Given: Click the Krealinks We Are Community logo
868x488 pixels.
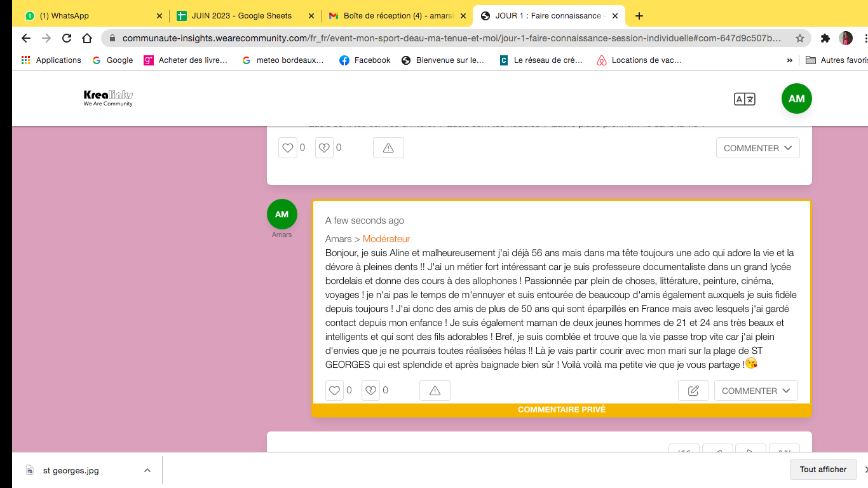Looking at the screenshot, I should click(108, 98).
